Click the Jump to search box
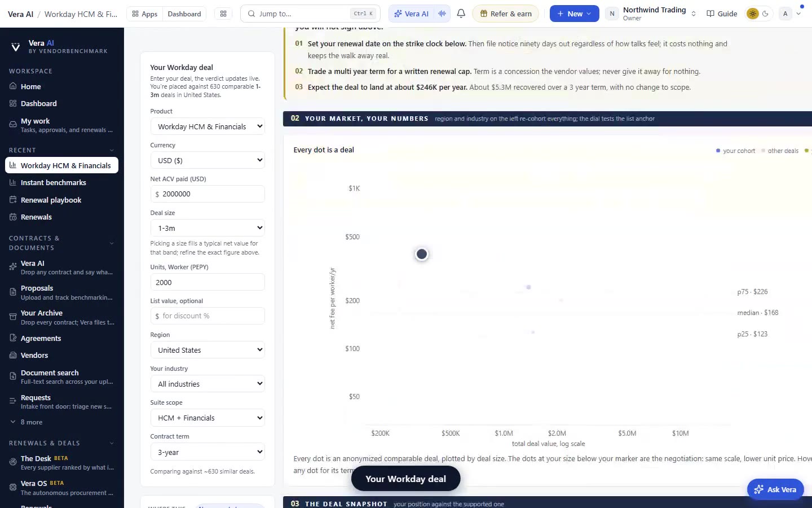Screen dimensions: 812x508 point(310,14)
